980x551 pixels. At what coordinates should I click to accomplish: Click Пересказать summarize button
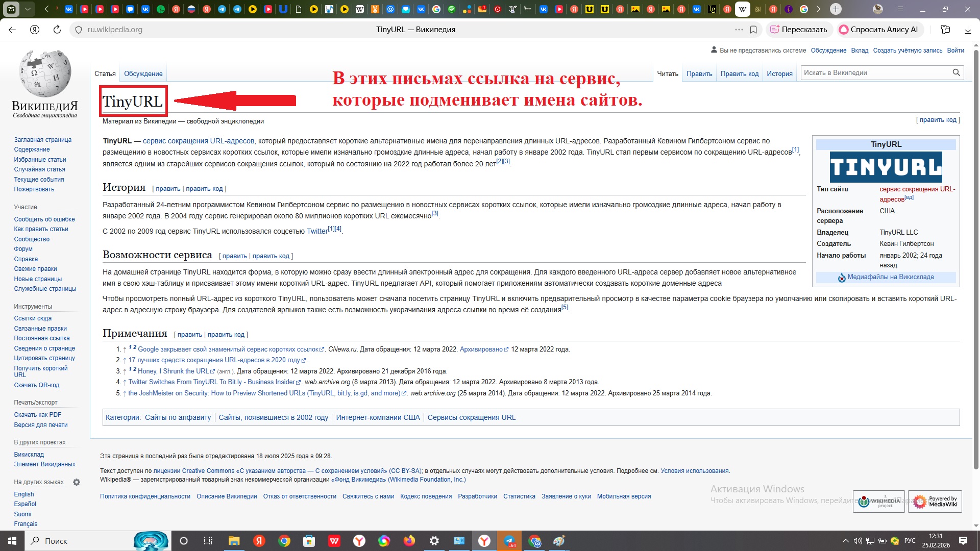pyautogui.click(x=799, y=30)
